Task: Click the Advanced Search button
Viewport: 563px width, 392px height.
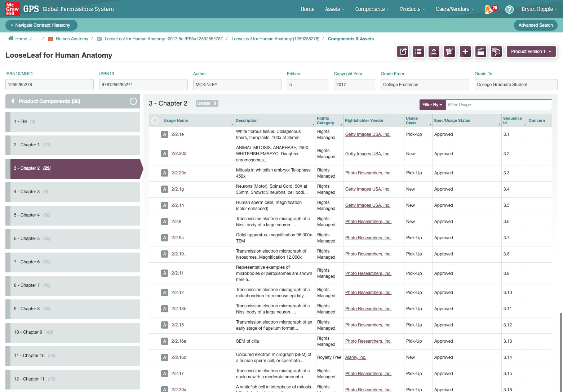Action: (x=535, y=25)
